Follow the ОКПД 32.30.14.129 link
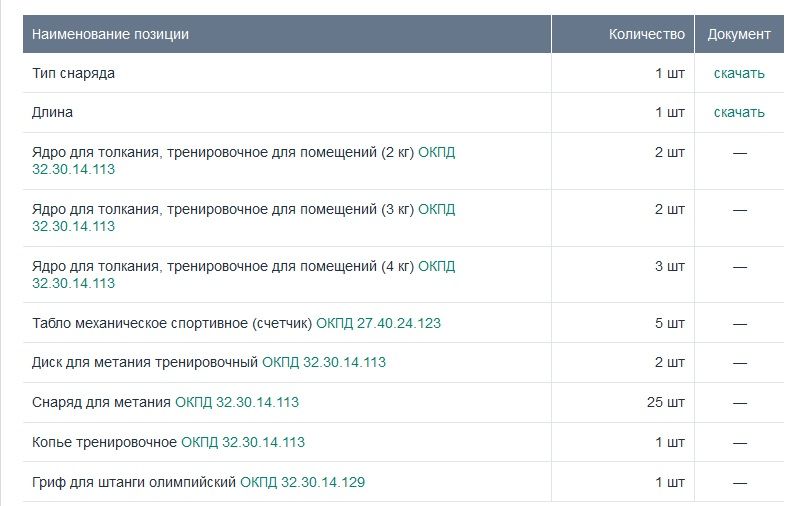The height and width of the screenshot is (506, 806). tap(302, 482)
